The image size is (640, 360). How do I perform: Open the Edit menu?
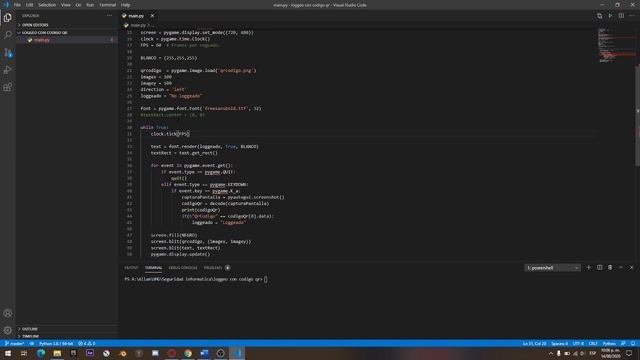click(x=29, y=5)
